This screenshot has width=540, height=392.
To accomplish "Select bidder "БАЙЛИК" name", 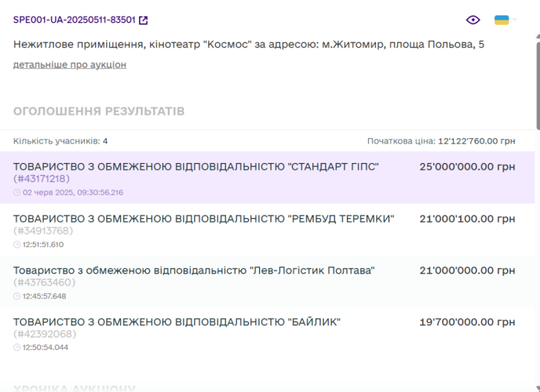I will [177, 322].
